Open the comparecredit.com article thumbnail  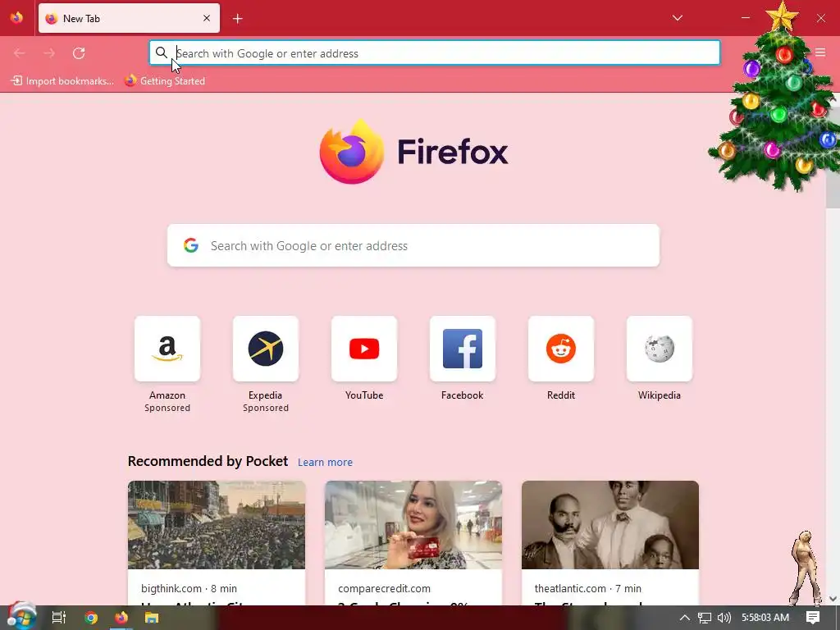[413, 525]
